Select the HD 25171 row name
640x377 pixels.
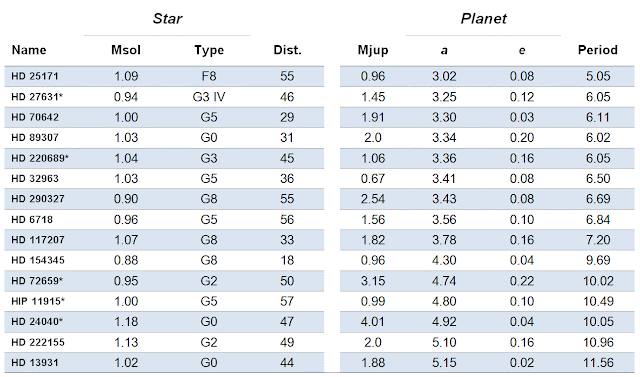(x=35, y=76)
